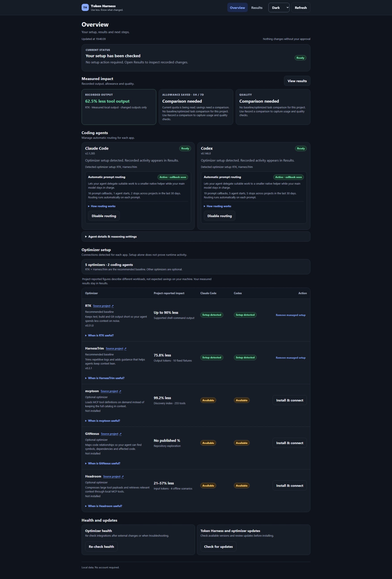Expand When is RTK useful?
This screenshot has height=579, width=392.
click(99, 336)
